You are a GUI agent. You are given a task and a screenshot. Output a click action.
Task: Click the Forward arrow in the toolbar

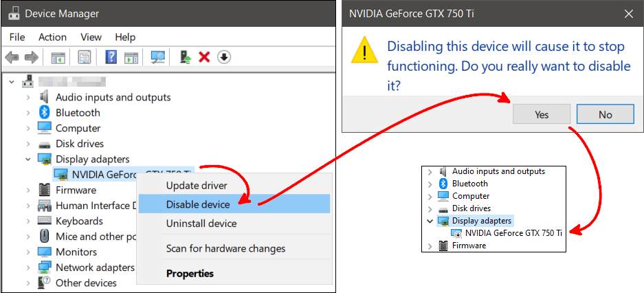coord(30,57)
